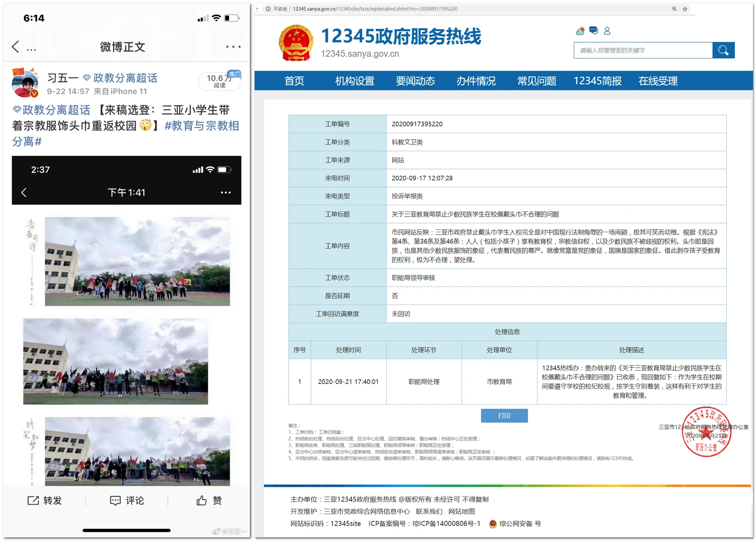Click the blue search magnifier button

[x=723, y=50]
